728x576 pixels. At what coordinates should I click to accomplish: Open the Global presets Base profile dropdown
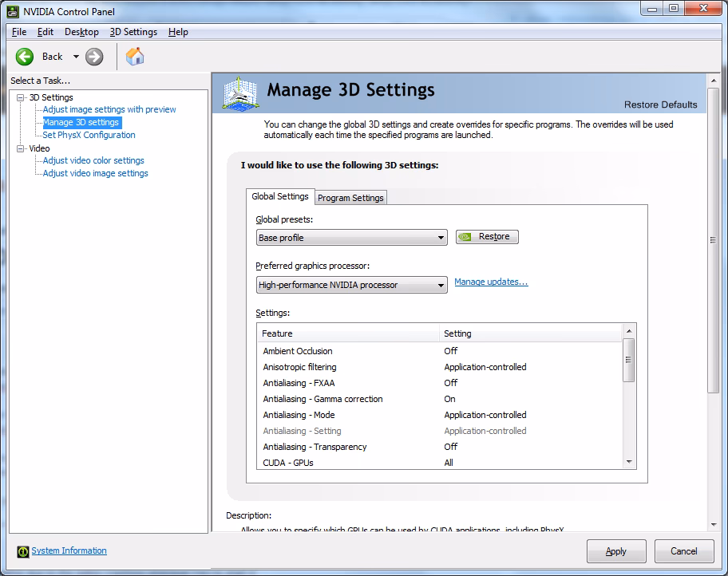point(351,238)
